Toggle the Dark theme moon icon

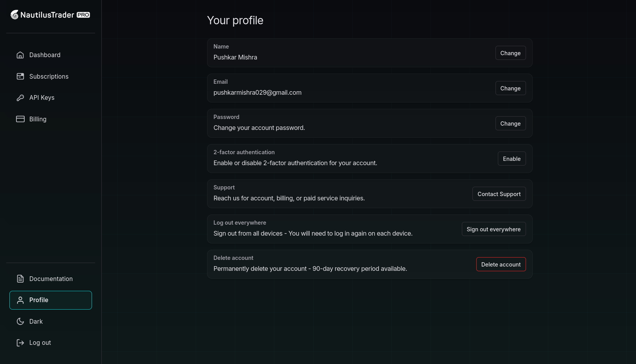[20, 321]
